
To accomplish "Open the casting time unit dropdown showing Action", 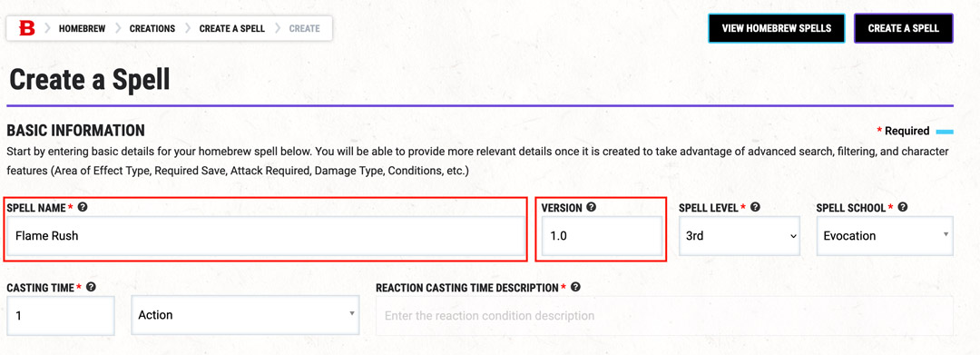I will 246,315.
